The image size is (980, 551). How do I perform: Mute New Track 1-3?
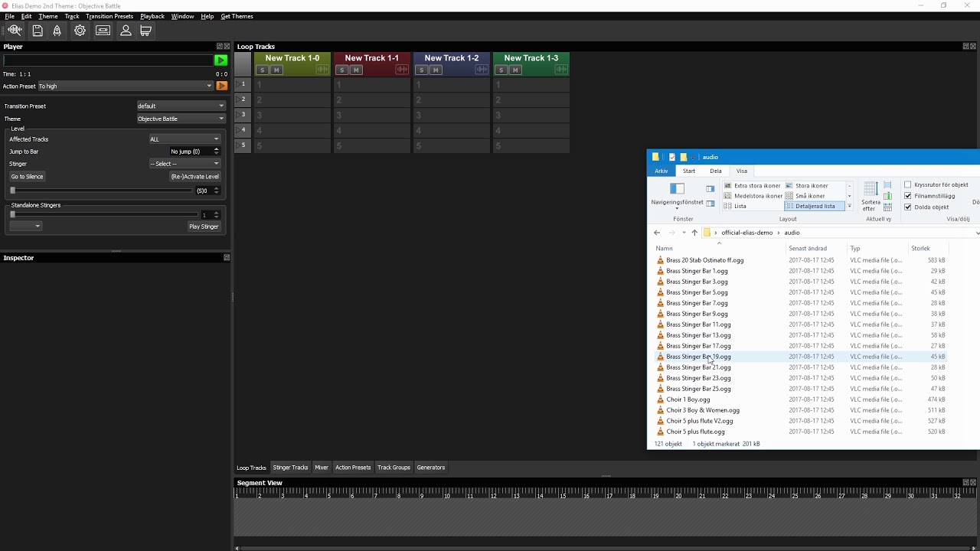tap(515, 70)
